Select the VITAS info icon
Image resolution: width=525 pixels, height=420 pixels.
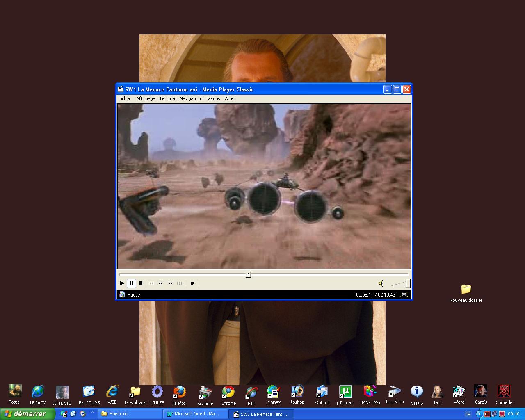click(x=417, y=395)
